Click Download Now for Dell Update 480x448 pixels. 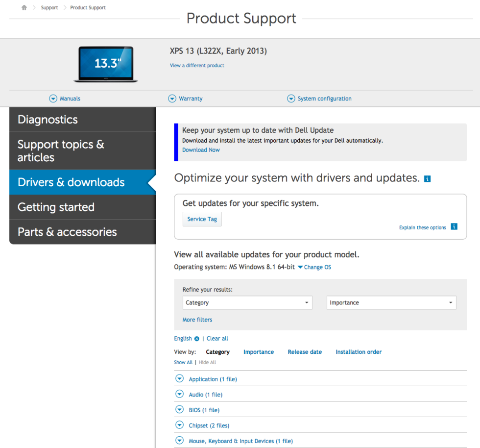coord(201,150)
